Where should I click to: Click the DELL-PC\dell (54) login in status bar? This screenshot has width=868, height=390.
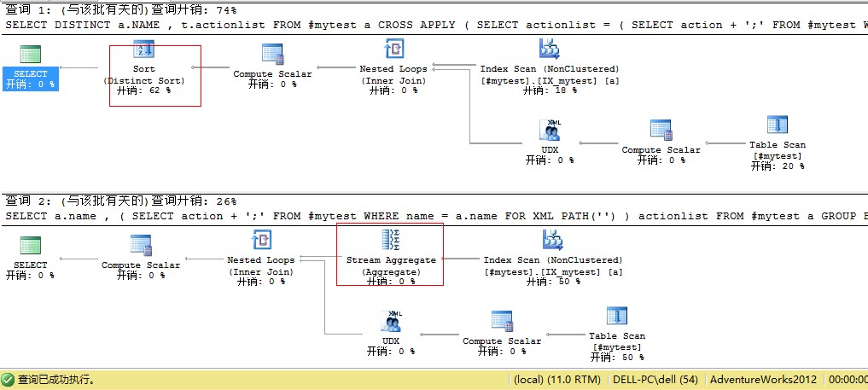pyautogui.click(x=657, y=380)
